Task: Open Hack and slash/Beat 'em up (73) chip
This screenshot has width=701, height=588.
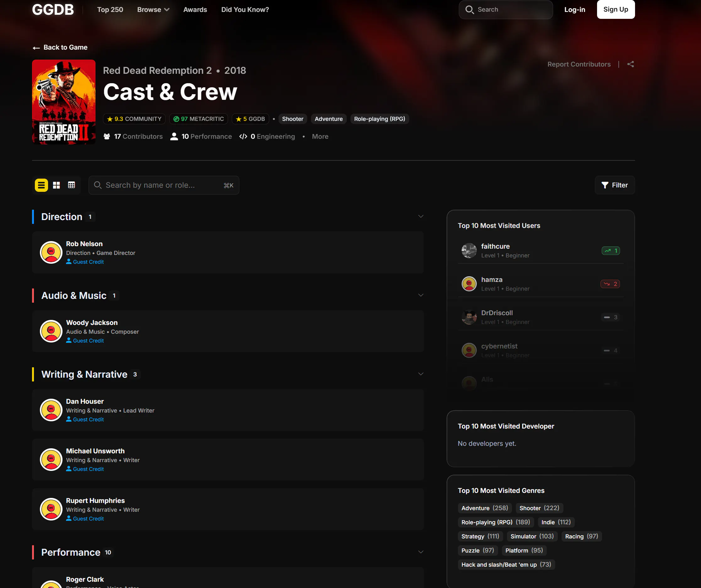Action: click(x=506, y=565)
